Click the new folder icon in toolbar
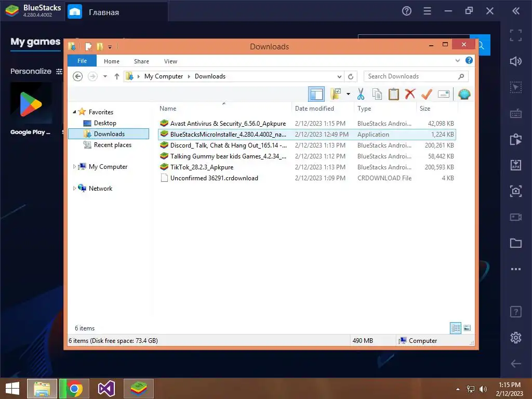The width and height of the screenshot is (532, 399). pos(336,94)
